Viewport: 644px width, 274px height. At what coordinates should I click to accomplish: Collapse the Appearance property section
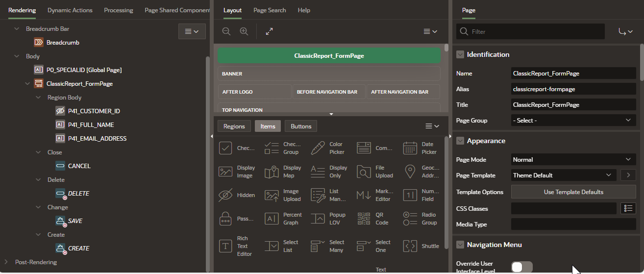coord(460,141)
